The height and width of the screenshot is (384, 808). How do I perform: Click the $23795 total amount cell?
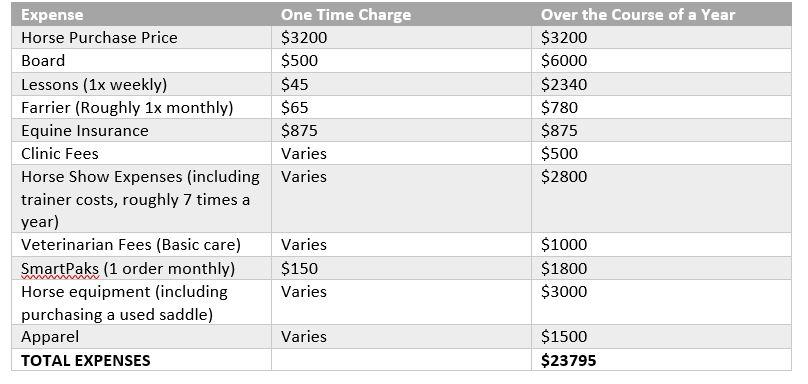coord(661,360)
